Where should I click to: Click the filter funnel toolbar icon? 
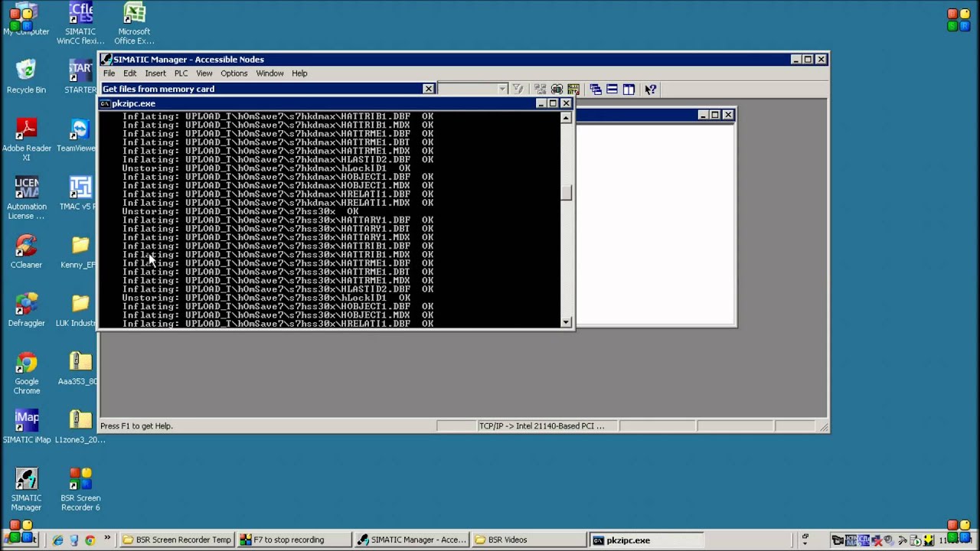coord(518,90)
